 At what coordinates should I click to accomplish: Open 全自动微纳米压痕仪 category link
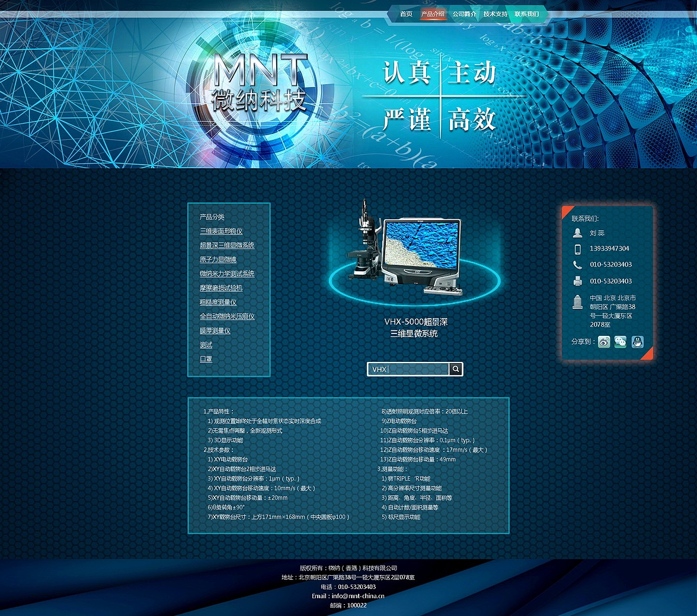[226, 316]
